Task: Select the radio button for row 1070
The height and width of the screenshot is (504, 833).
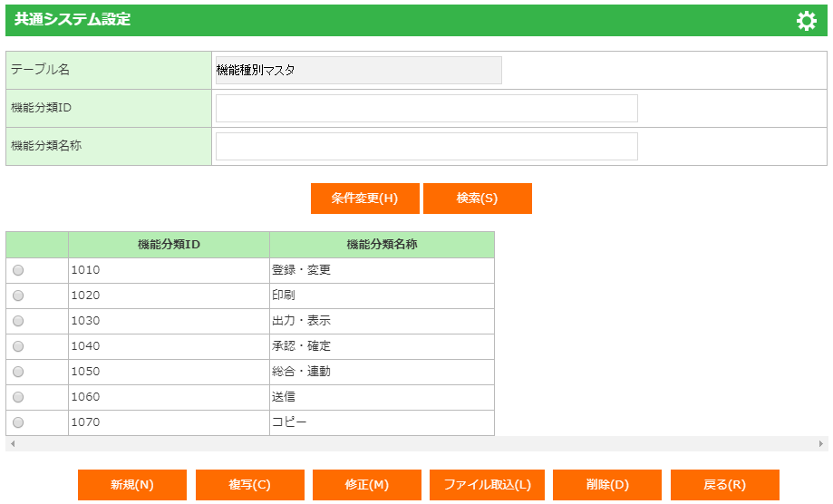Action: point(18,422)
